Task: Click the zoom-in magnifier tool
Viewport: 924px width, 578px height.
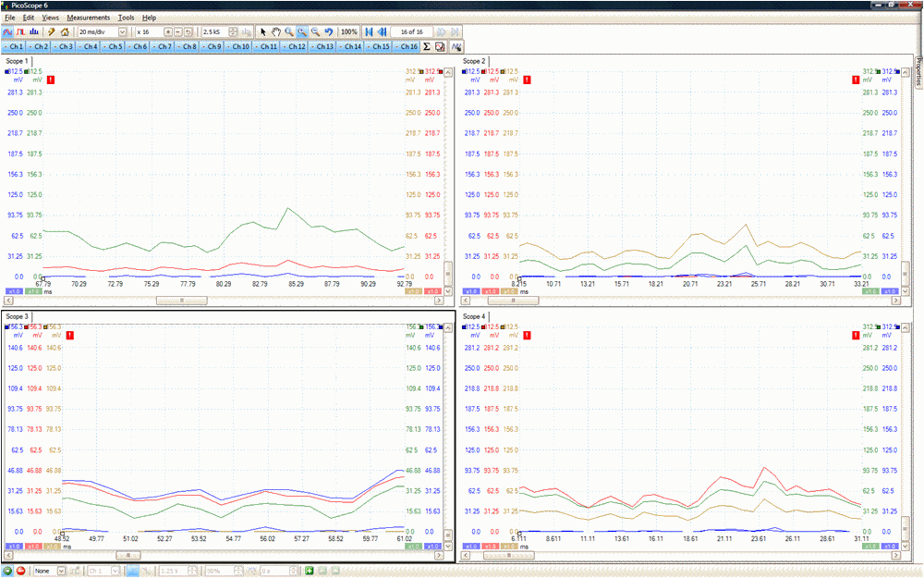Action: coord(289,31)
